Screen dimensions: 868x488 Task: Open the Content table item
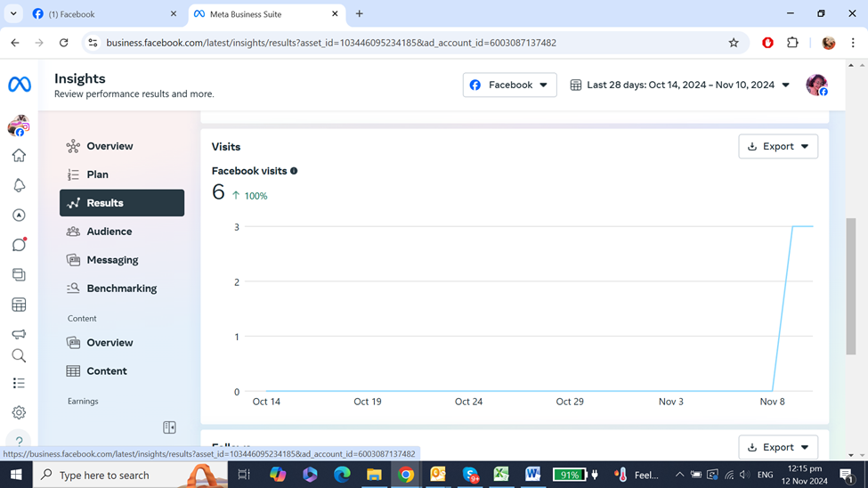click(122, 371)
